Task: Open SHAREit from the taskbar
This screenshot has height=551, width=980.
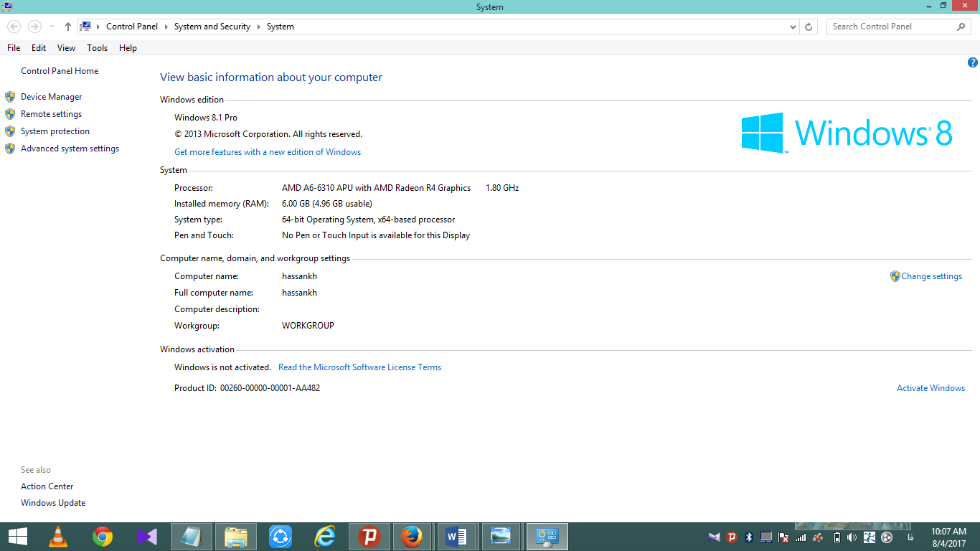Action: (x=281, y=537)
